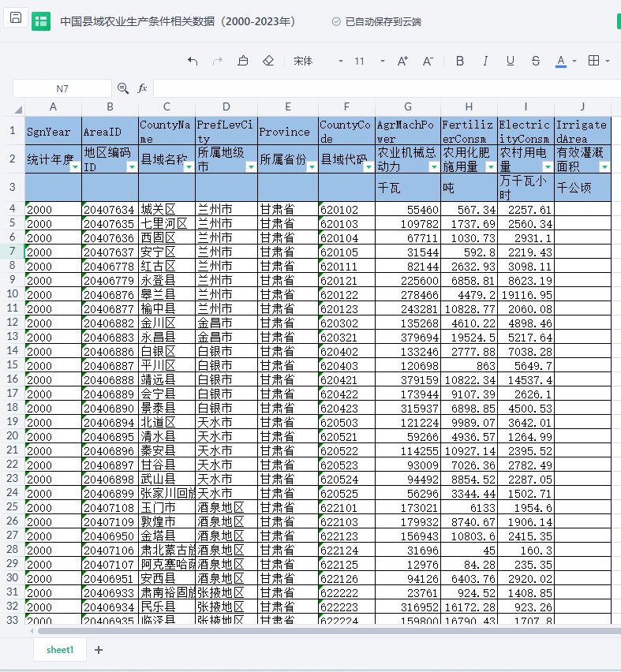
Task: Toggle strikethrough formatting
Action: tap(536, 61)
